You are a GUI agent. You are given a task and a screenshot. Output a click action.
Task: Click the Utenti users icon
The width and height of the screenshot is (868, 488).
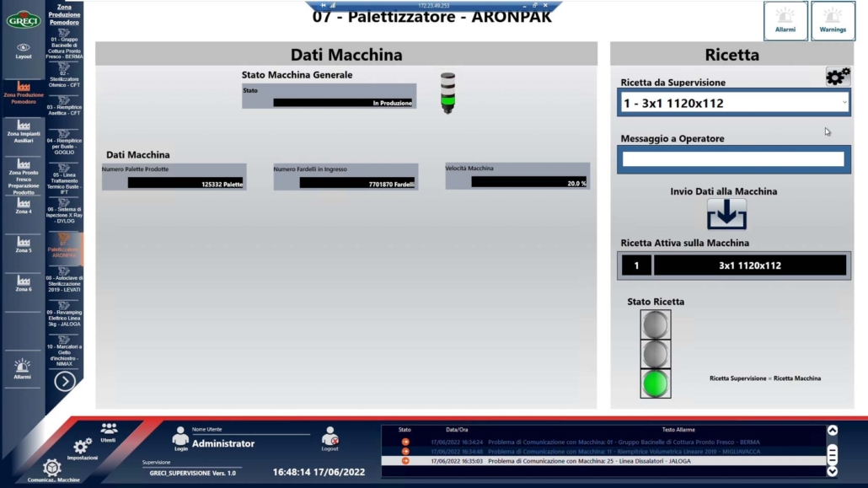click(109, 432)
